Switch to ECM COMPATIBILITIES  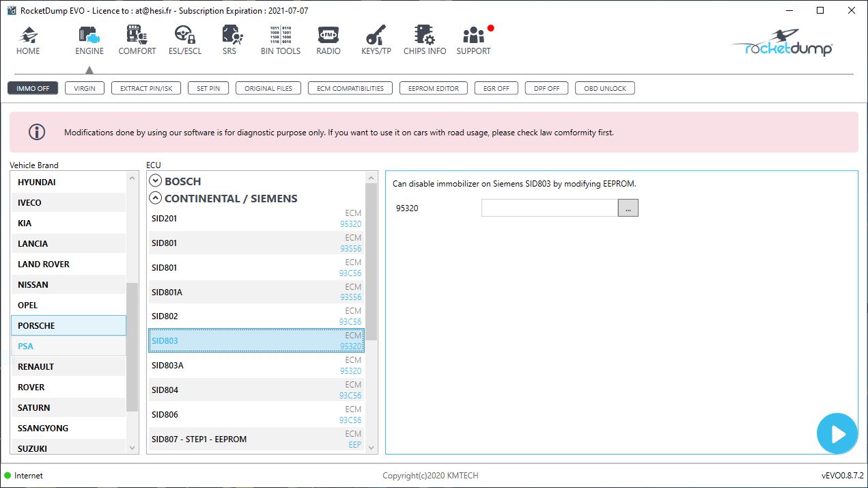click(350, 87)
